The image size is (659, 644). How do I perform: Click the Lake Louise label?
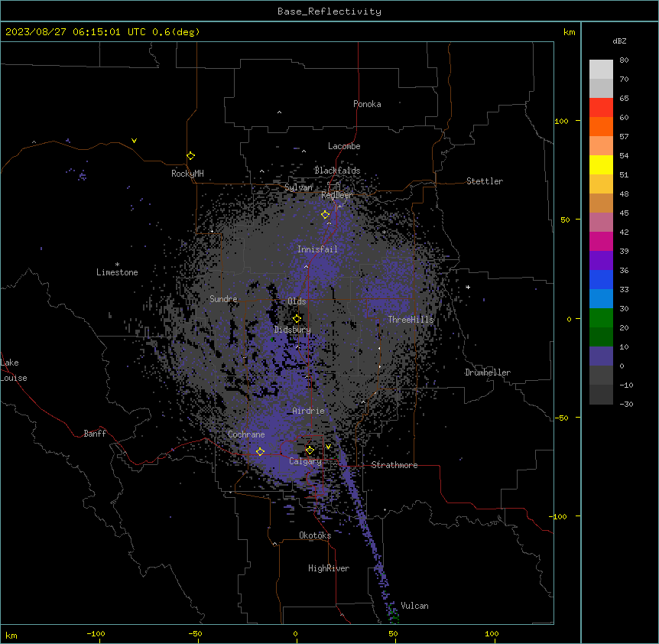click(14, 370)
